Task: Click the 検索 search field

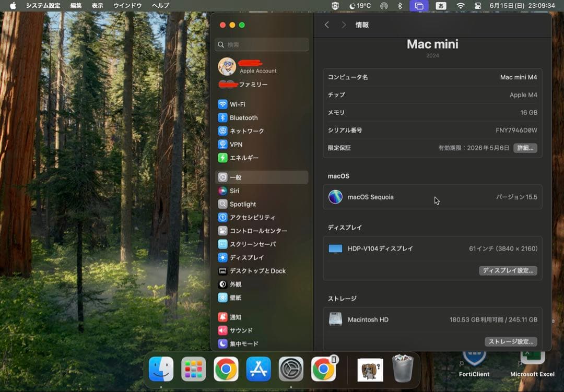Action: point(261,44)
